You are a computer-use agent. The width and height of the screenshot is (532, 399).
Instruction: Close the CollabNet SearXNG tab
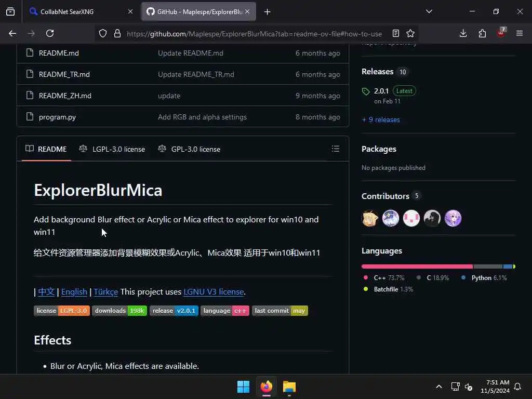click(130, 11)
